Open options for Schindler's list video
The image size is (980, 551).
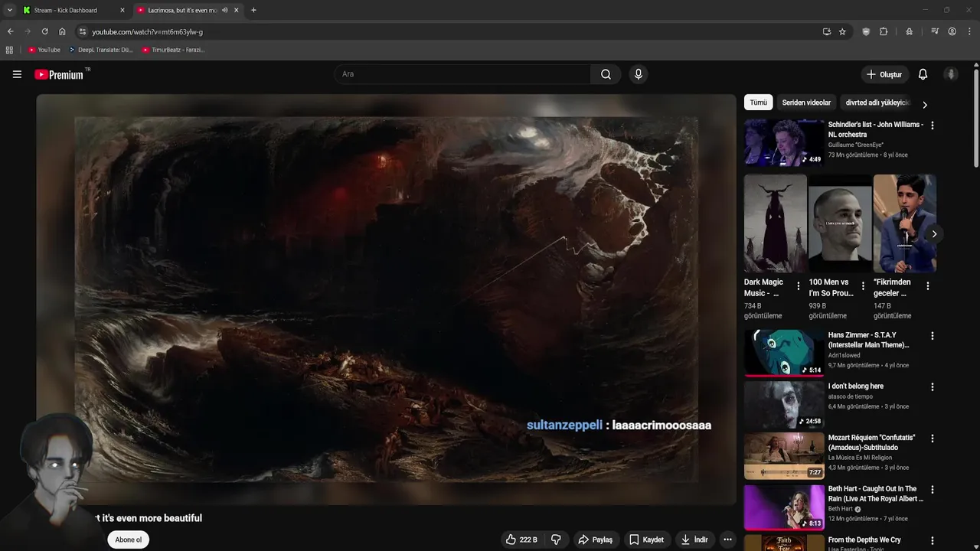click(932, 125)
